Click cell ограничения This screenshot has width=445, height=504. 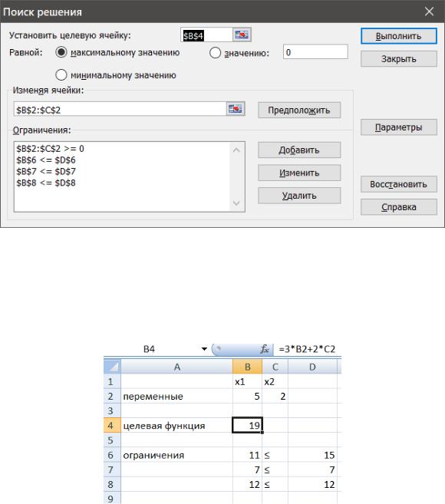coord(176,455)
